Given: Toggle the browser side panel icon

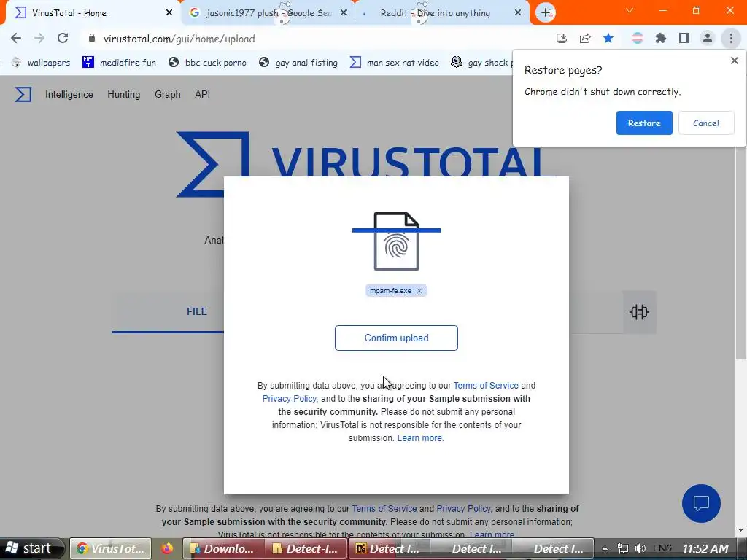Looking at the screenshot, I should click(x=684, y=38).
